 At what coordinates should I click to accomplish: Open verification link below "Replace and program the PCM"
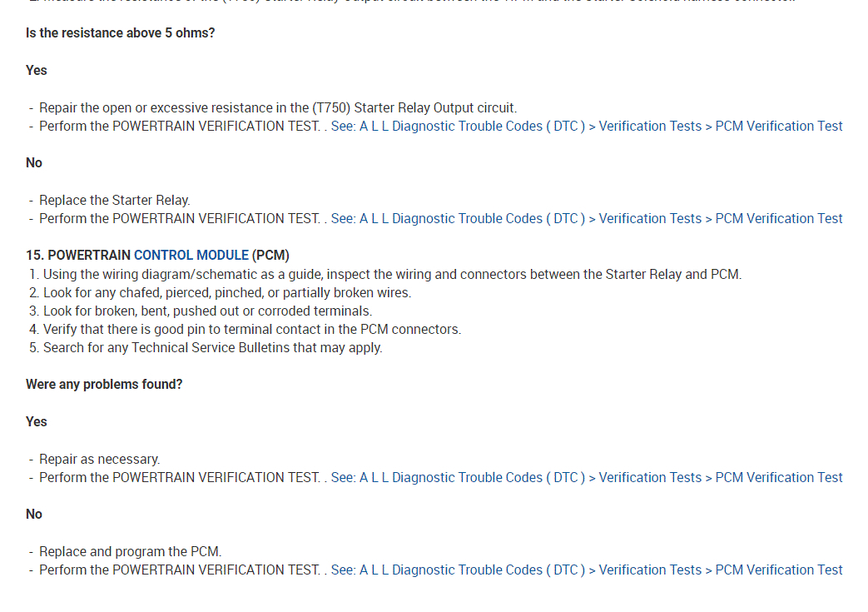point(586,570)
